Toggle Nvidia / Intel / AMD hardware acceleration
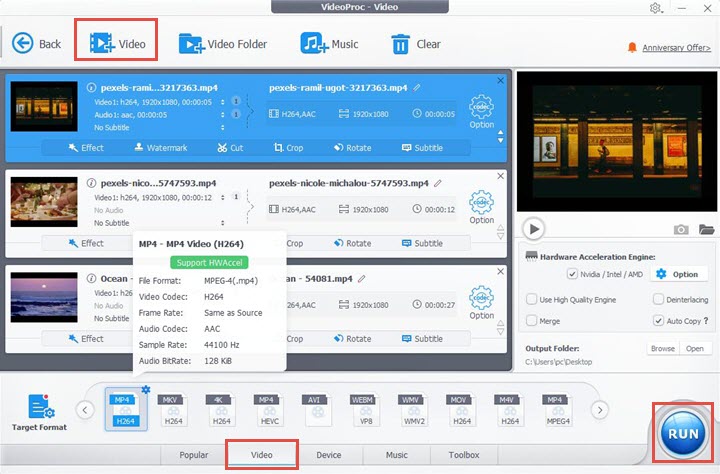720x474 pixels. [572, 274]
